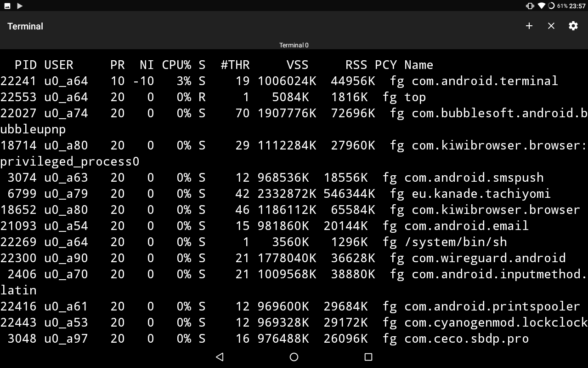The height and width of the screenshot is (368, 588).
Task: Tap the Android home circle button
Action: pyautogui.click(x=294, y=357)
